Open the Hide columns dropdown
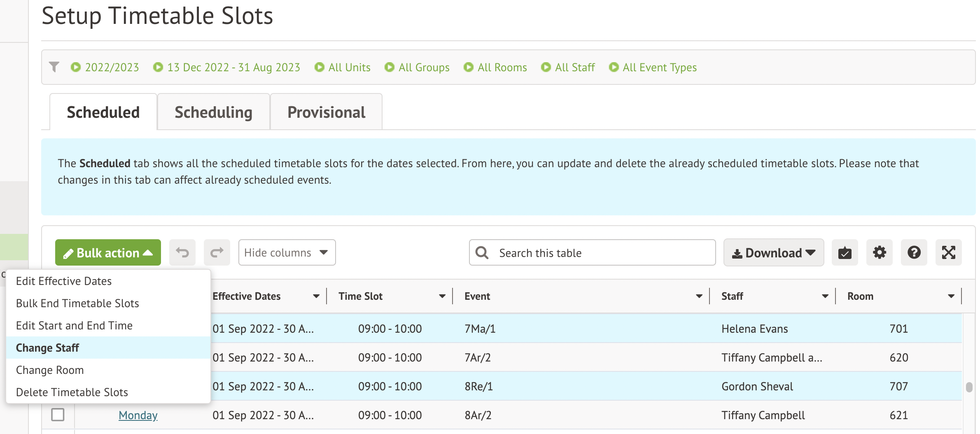Image resolution: width=980 pixels, height=434 pixels. click(x=287, y=252)
